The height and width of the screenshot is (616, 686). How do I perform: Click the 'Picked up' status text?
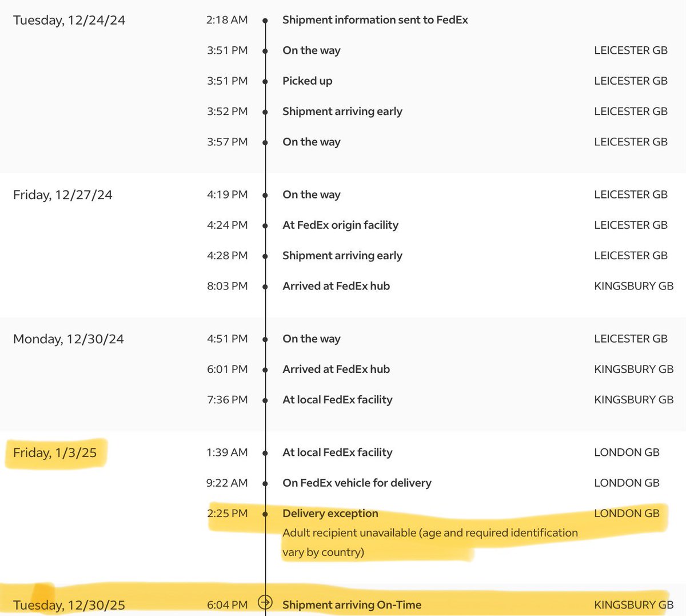pos(307,81)
